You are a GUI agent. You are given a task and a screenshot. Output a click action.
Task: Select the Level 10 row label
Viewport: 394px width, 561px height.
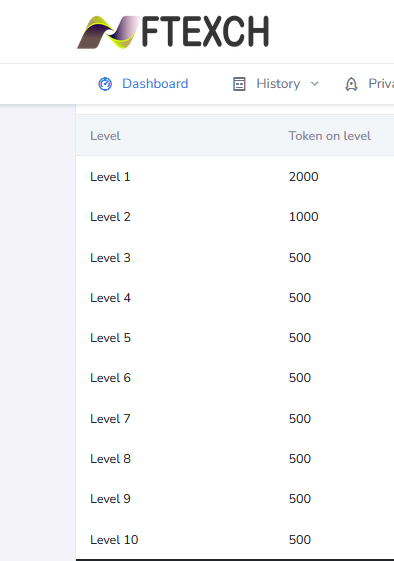pyautogui.click(x=114, y=540)
